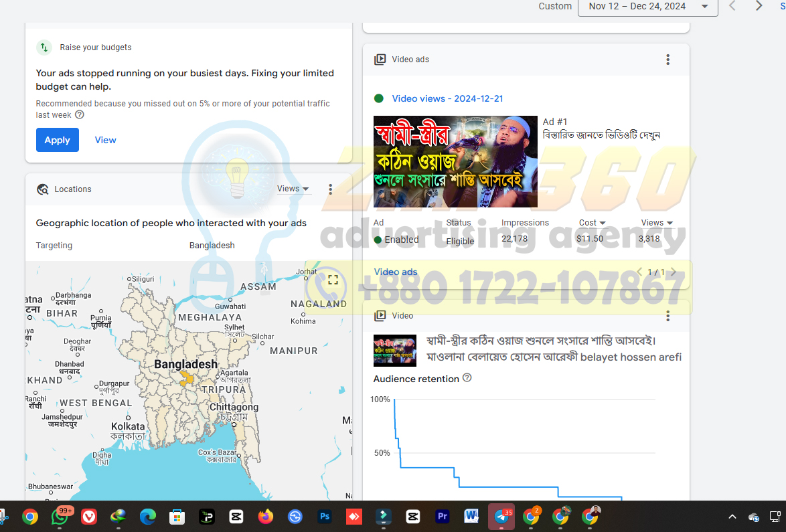The width and height of the screenshot is (786, 532).
Task: Sort ads by the Cost column
Action: (x=592, y=222)
